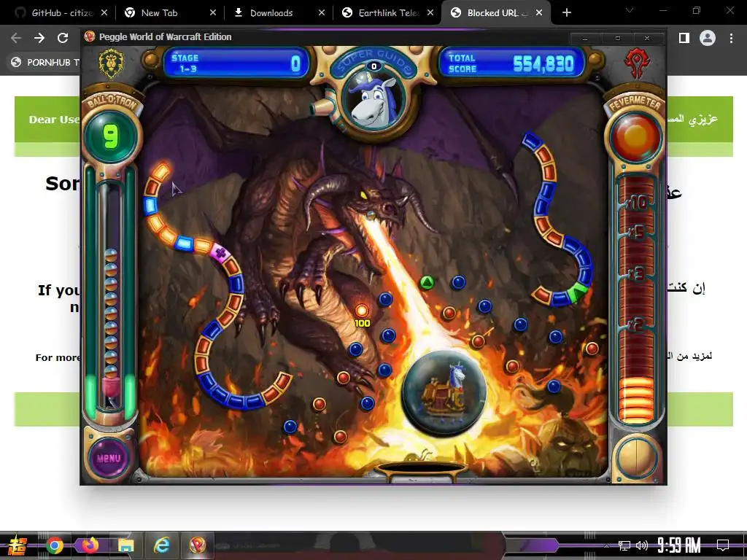Go forward in the Chrome browser
Screen dimensions: 747x560
tap(39, 38)
